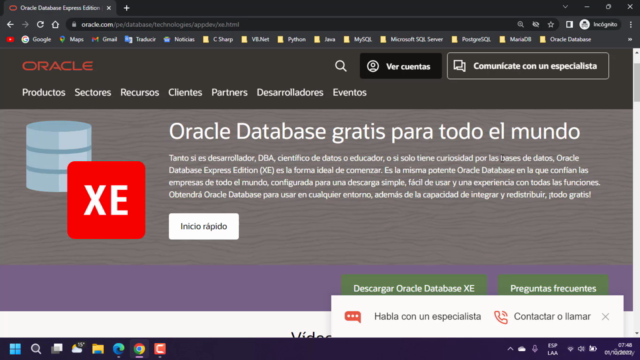Expand the C Sharp bookmarks folder
This screenshot has height=360, width=640.
tap(218, 39)
